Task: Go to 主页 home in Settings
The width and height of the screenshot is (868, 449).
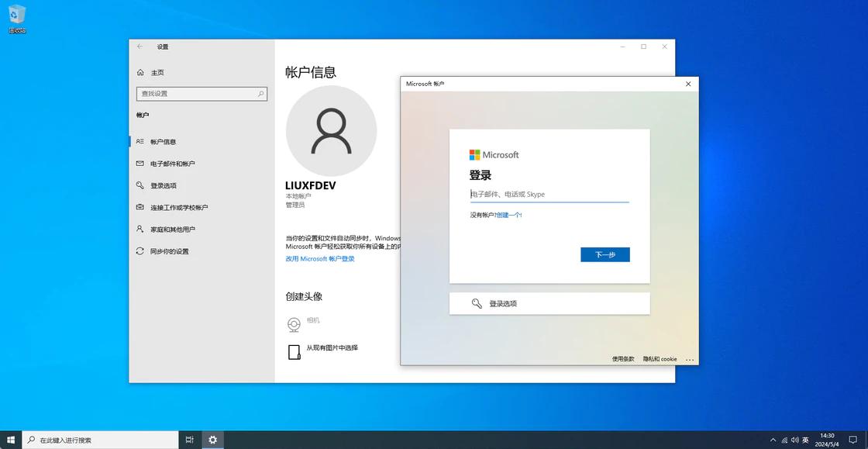Action: [156, 72]
